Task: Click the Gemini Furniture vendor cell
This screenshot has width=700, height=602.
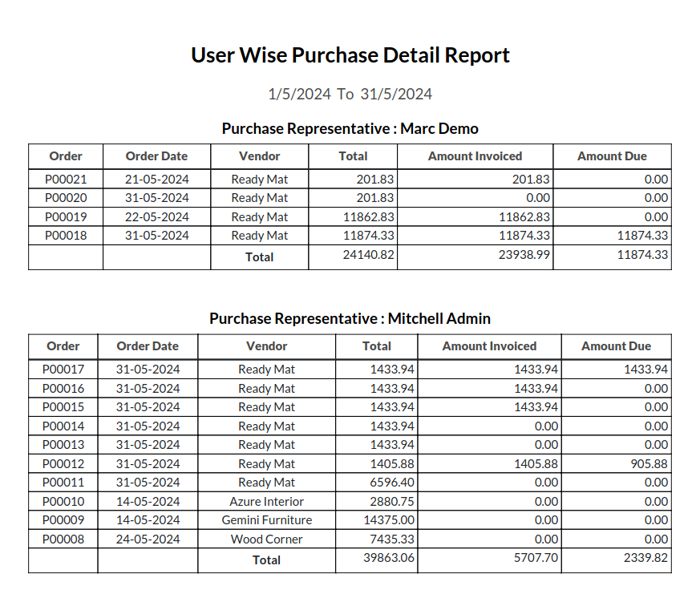Action: [267, 520]
